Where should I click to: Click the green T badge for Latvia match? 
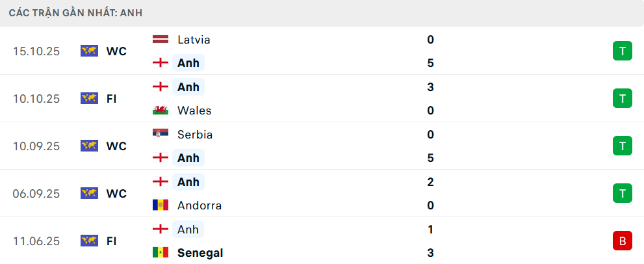(x=622, y=51)
